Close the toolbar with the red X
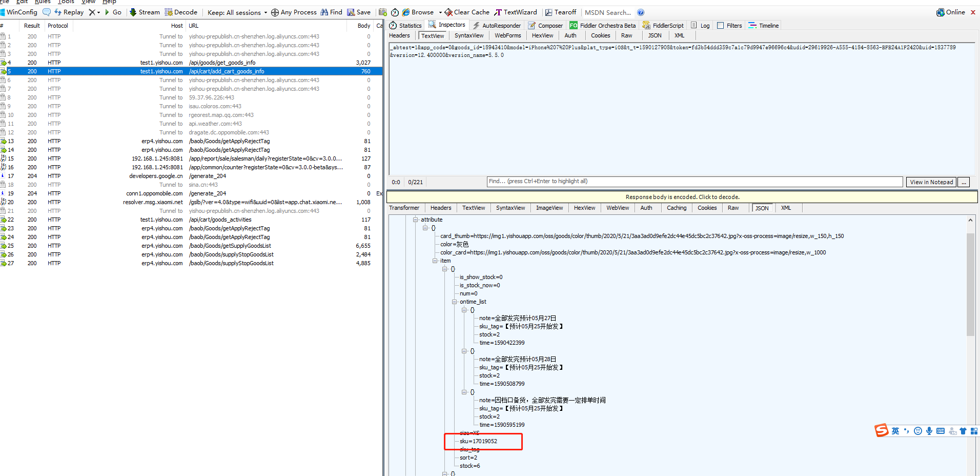The width and height of the screenshot is (980, 476). [973, 12]
